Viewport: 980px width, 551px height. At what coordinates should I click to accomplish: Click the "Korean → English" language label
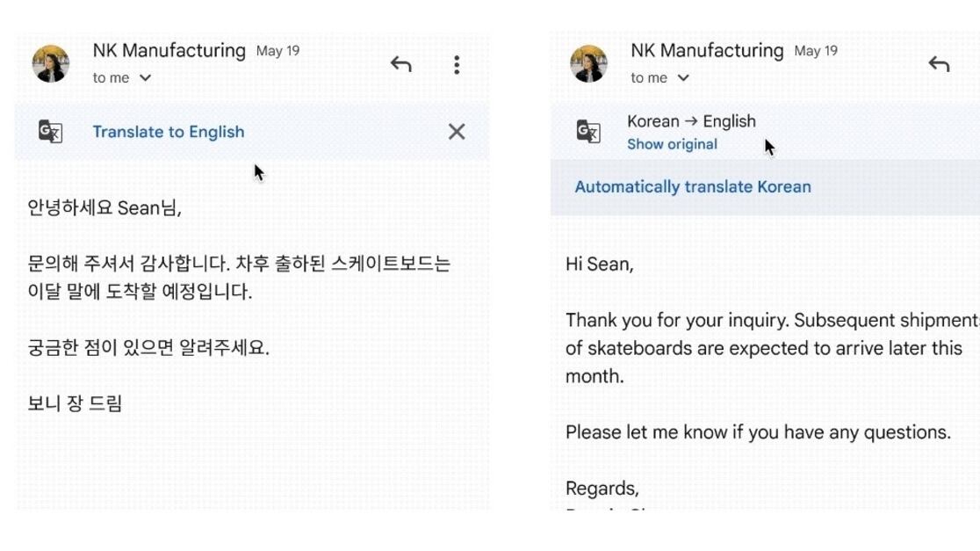click(x=691, y=121)
